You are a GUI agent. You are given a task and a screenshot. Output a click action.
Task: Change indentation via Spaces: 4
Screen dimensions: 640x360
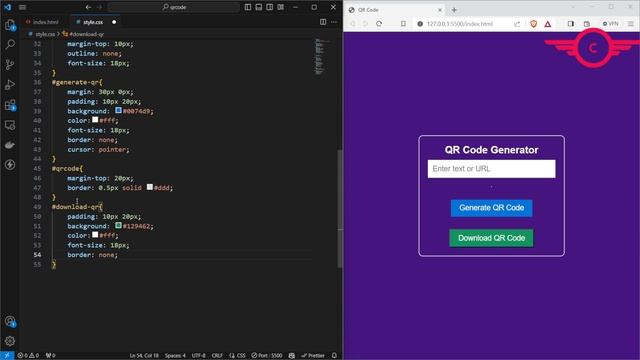(175, 356)
